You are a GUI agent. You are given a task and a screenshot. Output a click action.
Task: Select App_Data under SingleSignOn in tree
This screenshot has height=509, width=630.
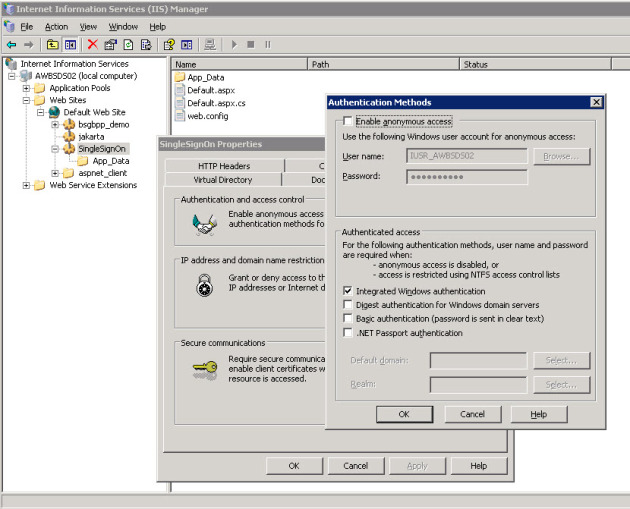click(x=111, y=161)
